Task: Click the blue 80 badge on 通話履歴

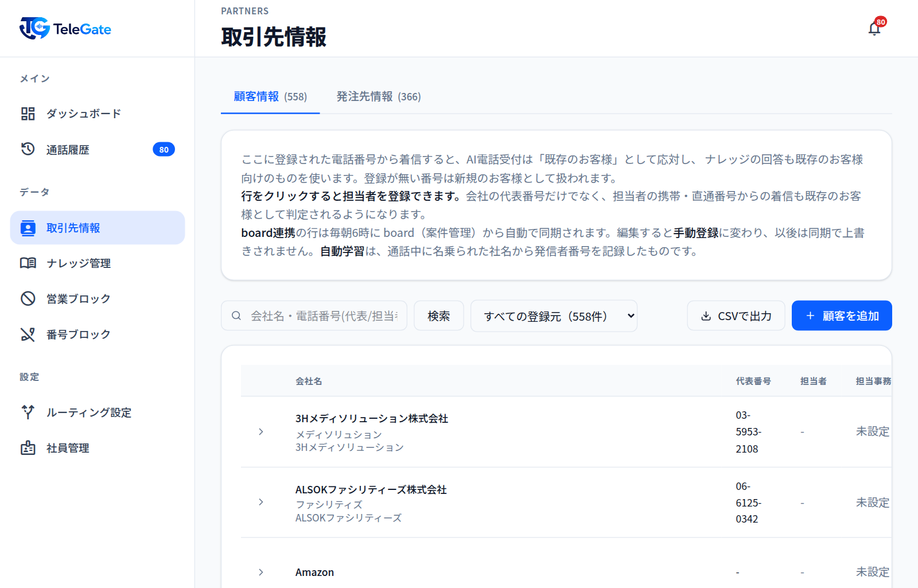Action: [x=164, y=150]
